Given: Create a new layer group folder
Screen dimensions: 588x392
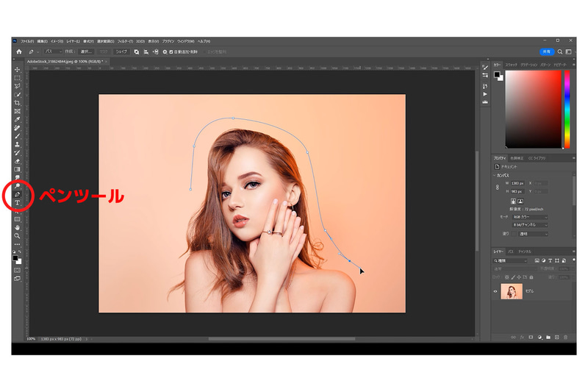Looking at the screenshot, I should coord(548,338).
